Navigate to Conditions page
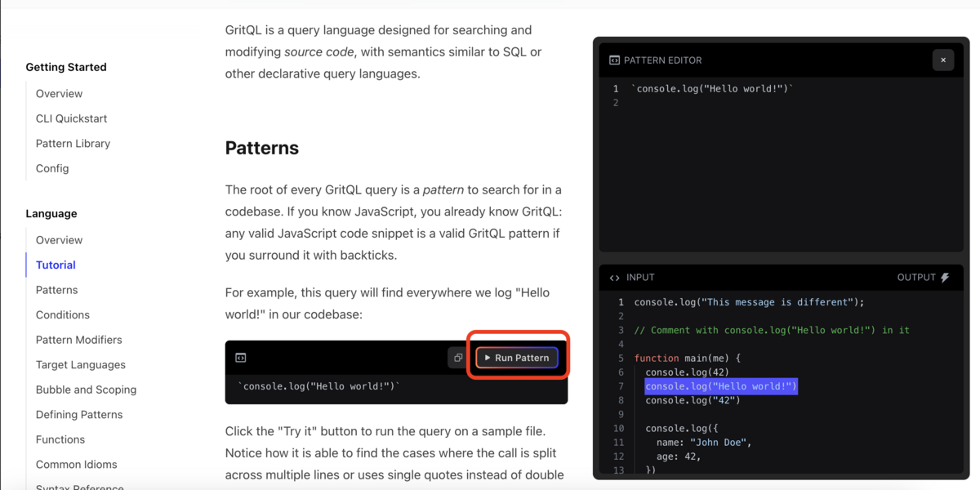Screen dimensions: 980x490 coord(63,314)
